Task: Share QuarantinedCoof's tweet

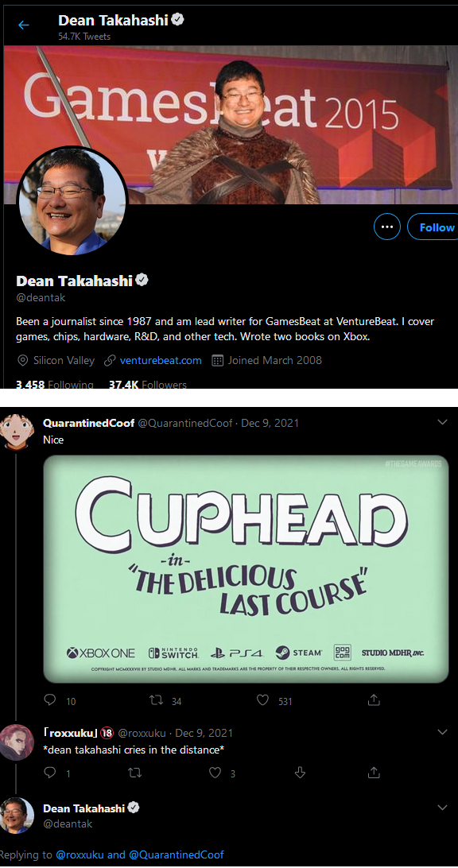Action: tap(374, 700)
